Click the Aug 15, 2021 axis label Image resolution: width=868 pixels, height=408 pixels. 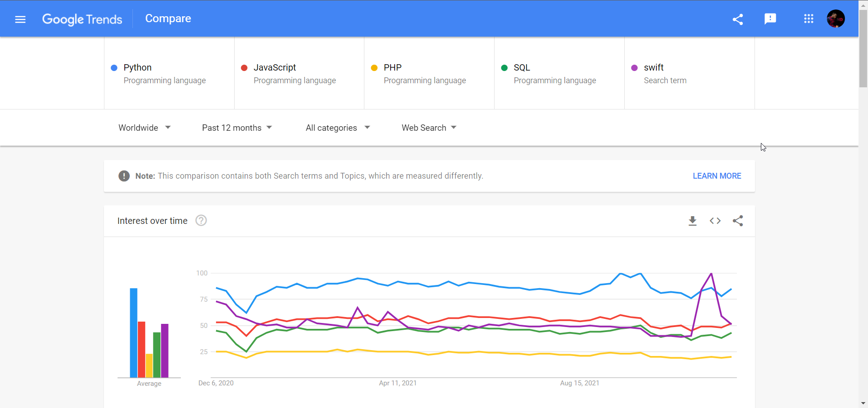(x=580, y=383)
